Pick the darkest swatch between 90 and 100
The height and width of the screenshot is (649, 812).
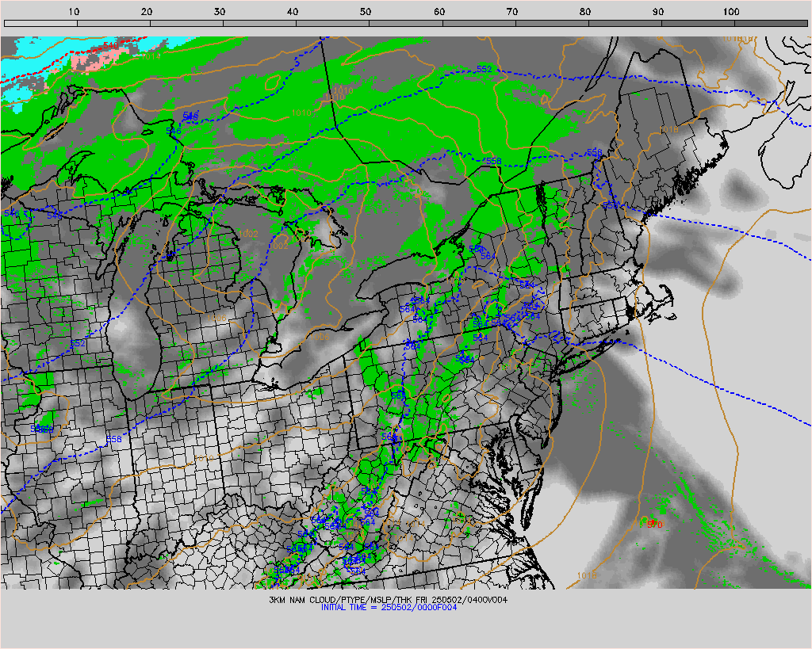click(698, 23)
